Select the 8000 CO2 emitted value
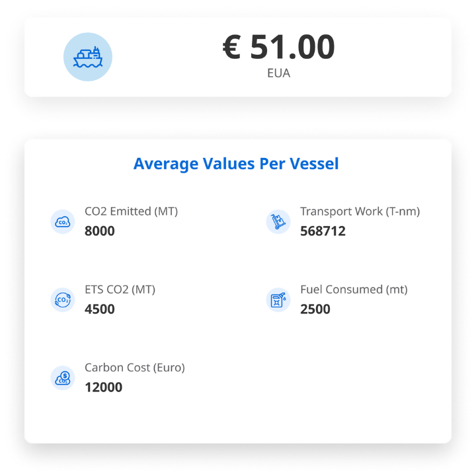 [x=100, y=231]
